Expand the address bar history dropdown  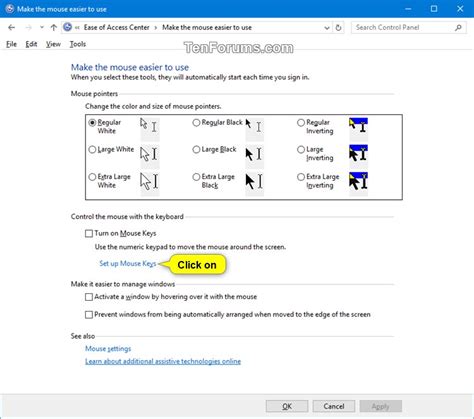[327, 28]
